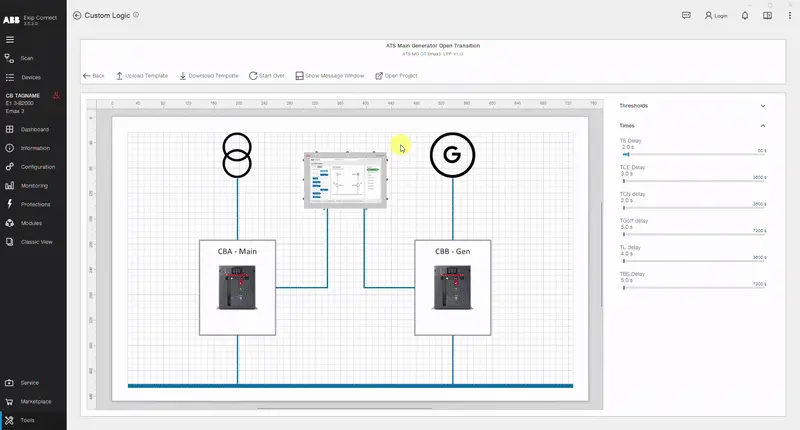Click the generator G symbol

click(452, 154)
